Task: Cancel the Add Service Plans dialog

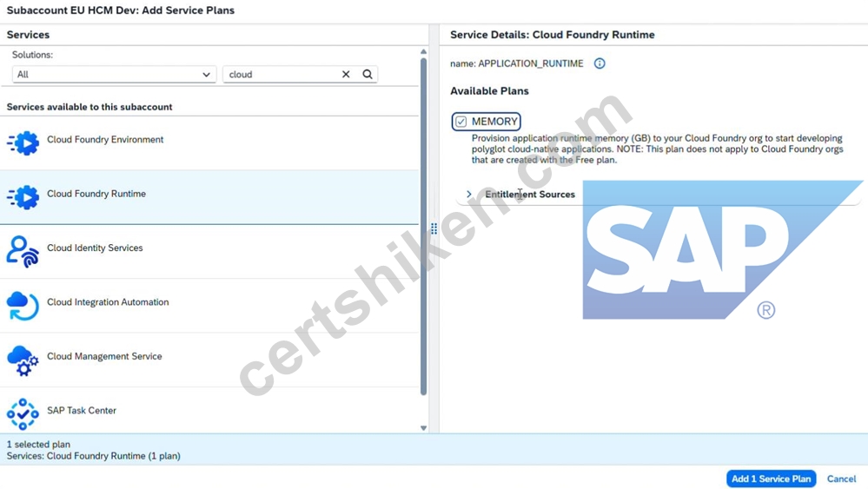Action: tap(841, 479)
